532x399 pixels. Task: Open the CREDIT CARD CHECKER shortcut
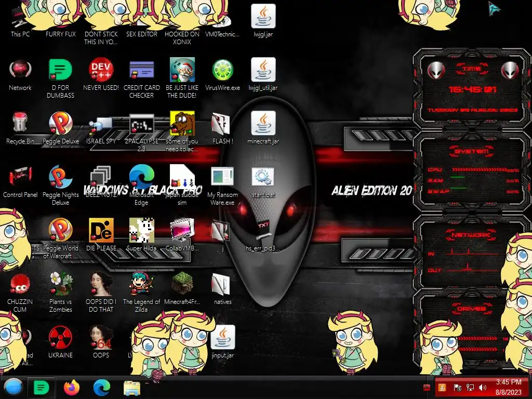[x=141, y=70]
